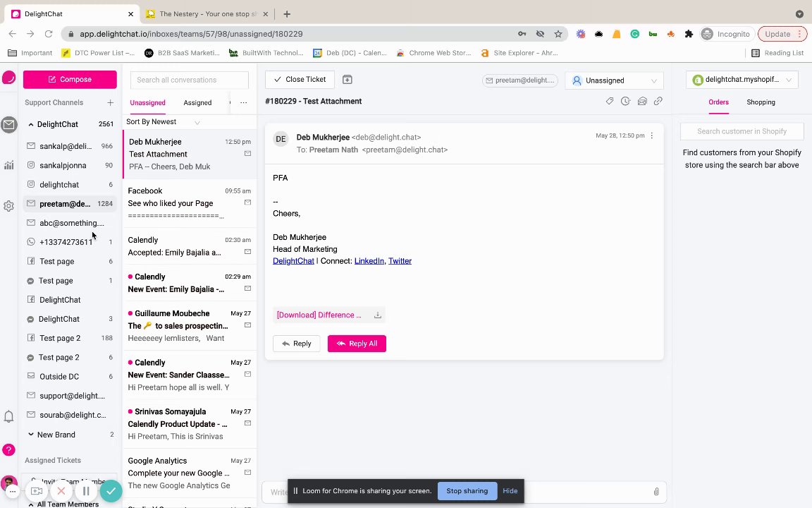Reload the browser page
This screenshot has height=508, width=812.
point(49,34)
